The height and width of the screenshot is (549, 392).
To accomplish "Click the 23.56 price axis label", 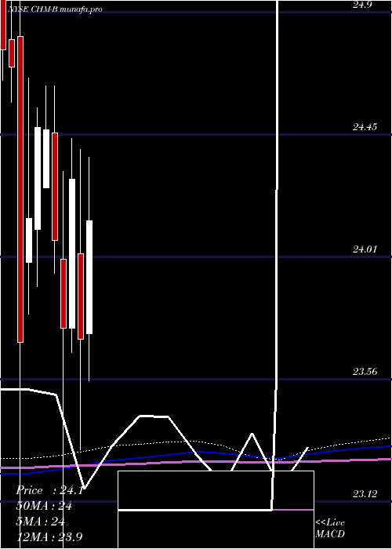I will point(365,372).
